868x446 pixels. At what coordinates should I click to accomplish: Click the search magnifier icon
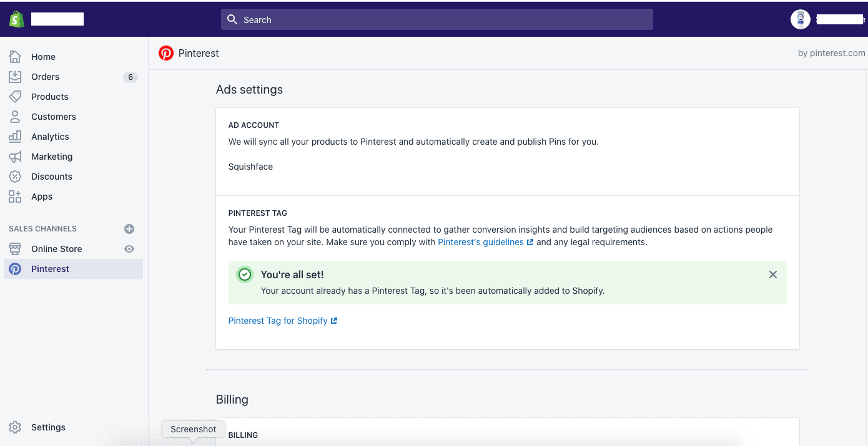pos(232,19)
